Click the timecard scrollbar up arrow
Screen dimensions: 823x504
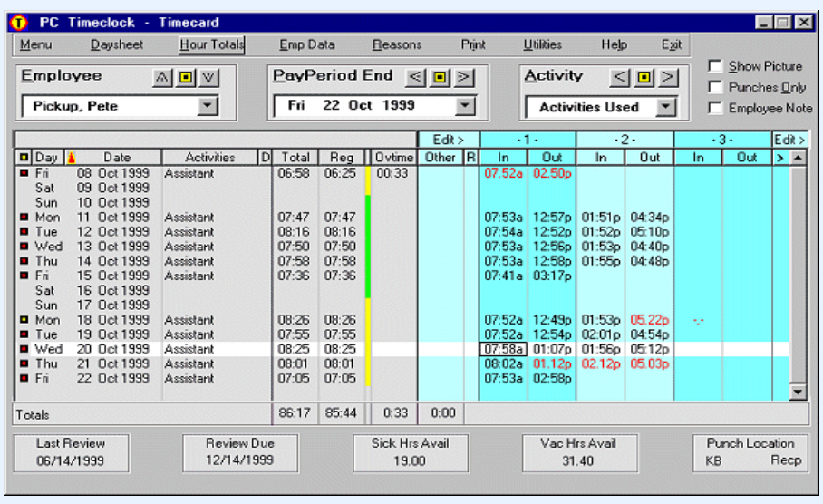(798, 158)
